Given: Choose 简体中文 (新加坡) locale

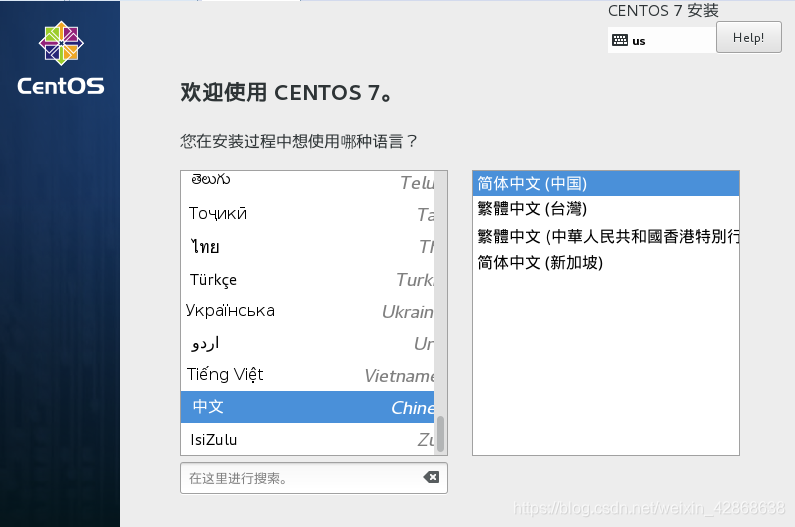Looking at the screenshot, I should coord(606,262).
